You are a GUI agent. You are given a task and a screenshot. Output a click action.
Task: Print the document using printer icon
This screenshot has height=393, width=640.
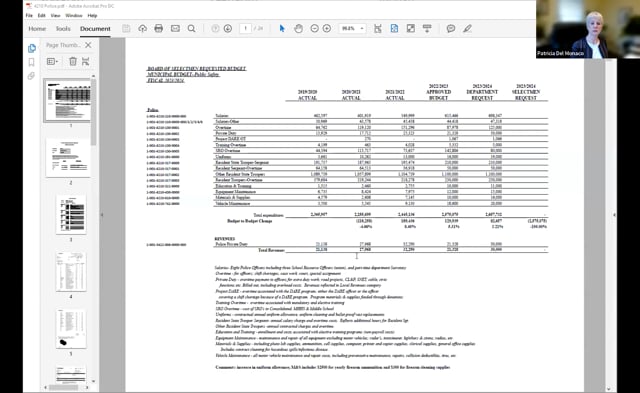[x=159, y=29]
